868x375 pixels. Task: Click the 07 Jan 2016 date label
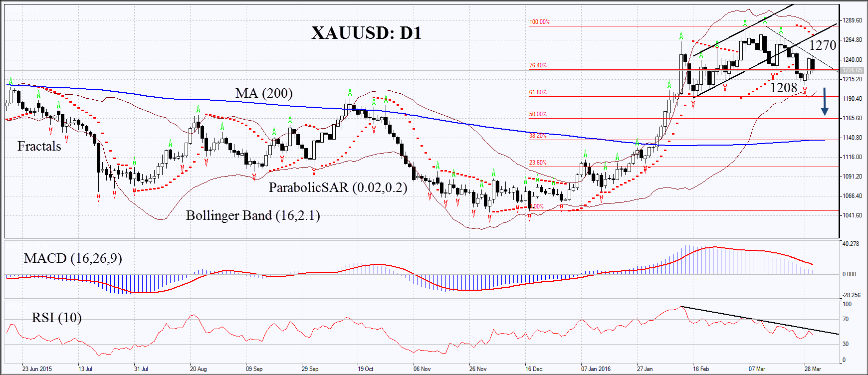tap(596, 369)
